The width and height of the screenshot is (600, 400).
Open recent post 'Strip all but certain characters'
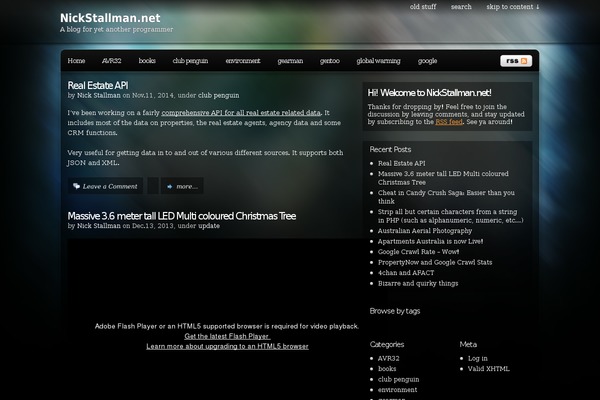(450, 216)
